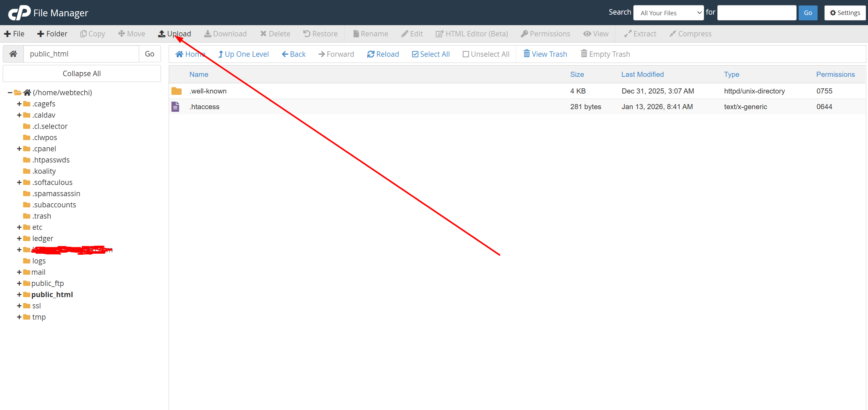Click the home icon beside path field
Viewport: 868px width, 410px height.
click(x=13, y=54)
